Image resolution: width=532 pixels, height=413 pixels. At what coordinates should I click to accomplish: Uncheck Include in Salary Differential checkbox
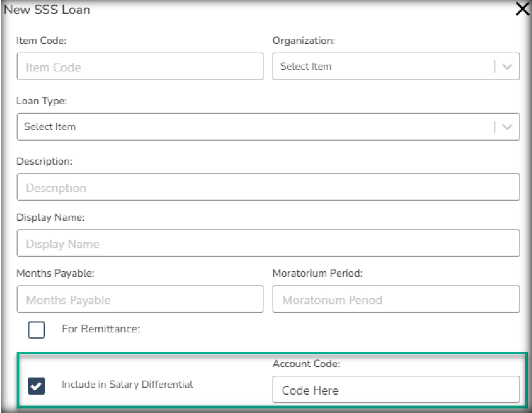pyautogui.click(x=37, y=386)
